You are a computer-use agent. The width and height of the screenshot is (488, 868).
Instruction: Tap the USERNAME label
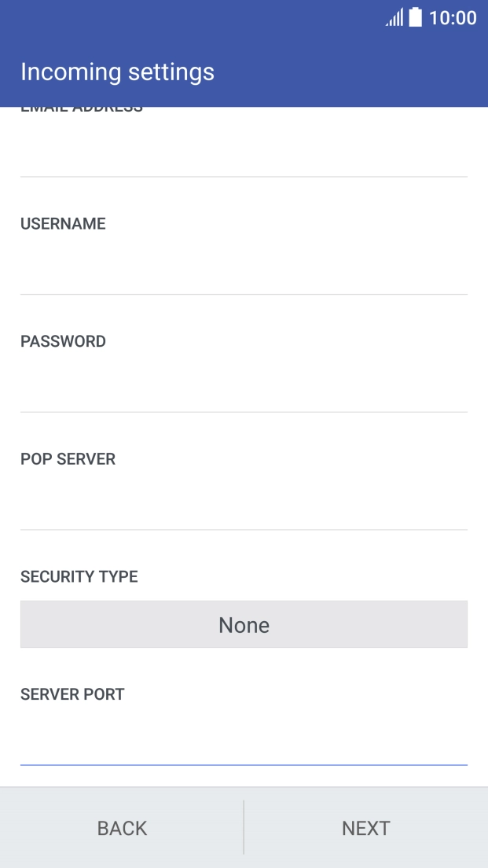[63, 224]
